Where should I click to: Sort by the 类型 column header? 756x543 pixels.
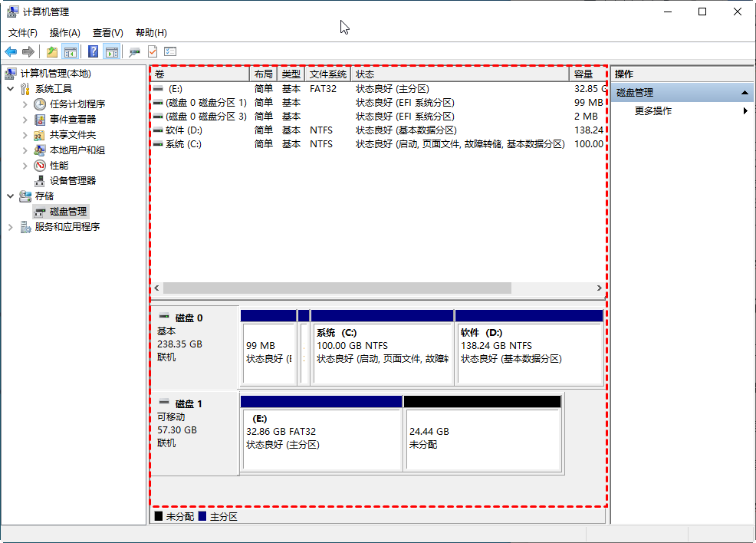pyautogui.click(x=291, y=74)
